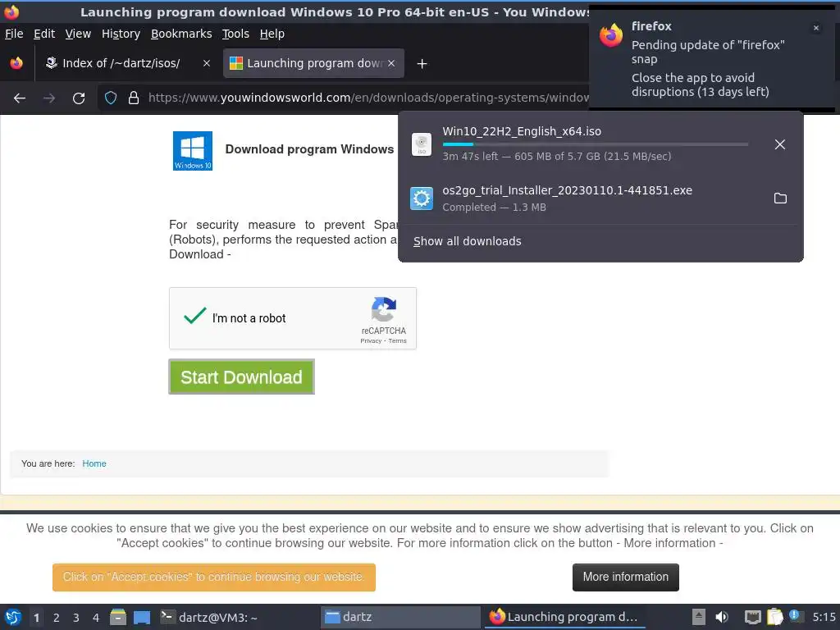Image resolution: width=840 pixels, height=630 pixels.
Task: Open the tracking protection shield icon
Action: click(111, 98)
